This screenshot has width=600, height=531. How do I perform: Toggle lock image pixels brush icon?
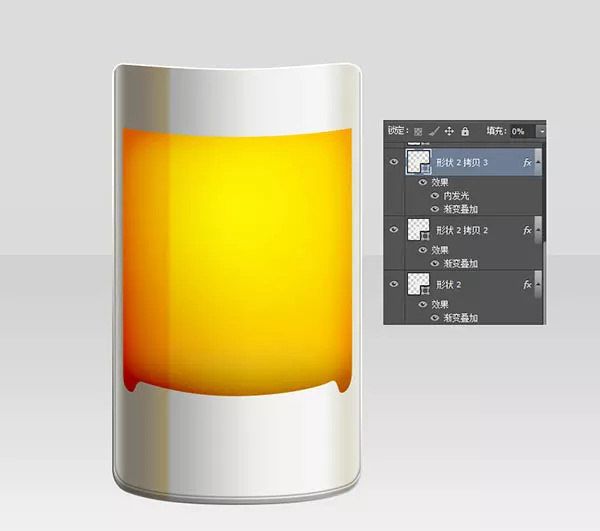(434, 132)
